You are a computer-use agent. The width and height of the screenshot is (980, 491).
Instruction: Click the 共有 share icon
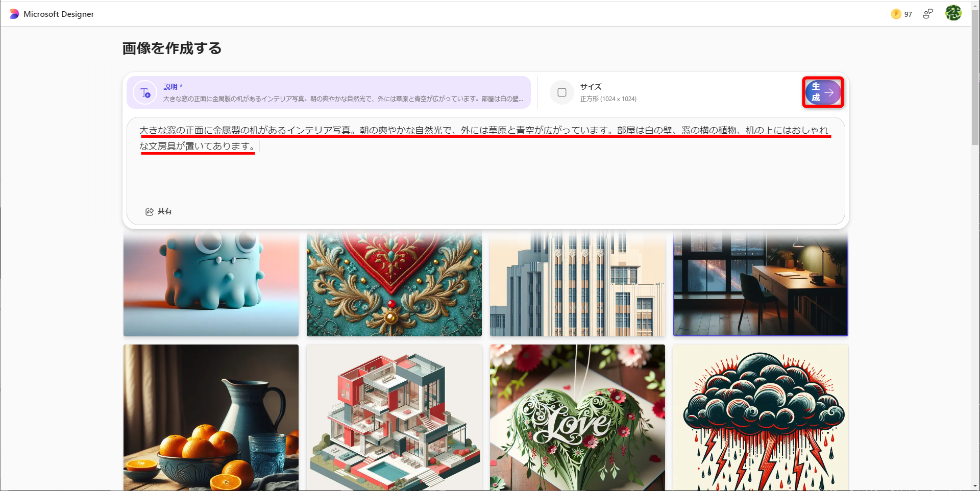coord(150,212)
